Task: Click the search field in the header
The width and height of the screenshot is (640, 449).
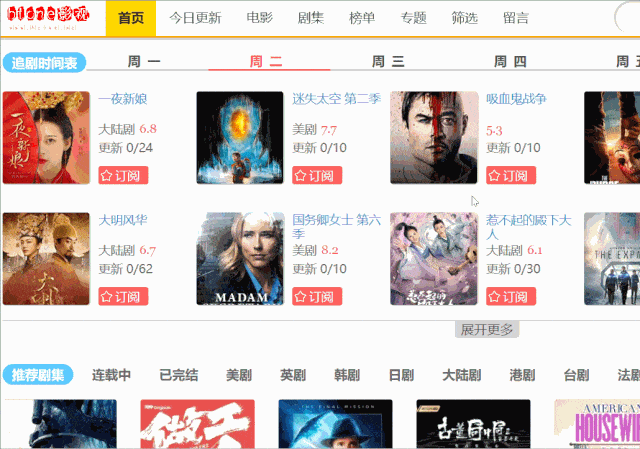Action: 627,18
